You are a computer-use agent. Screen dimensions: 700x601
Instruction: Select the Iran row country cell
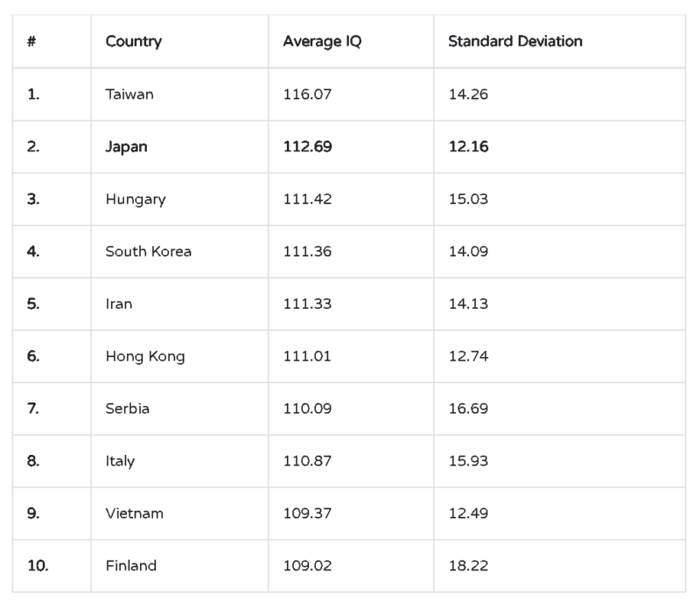click(x=119, y=304)
